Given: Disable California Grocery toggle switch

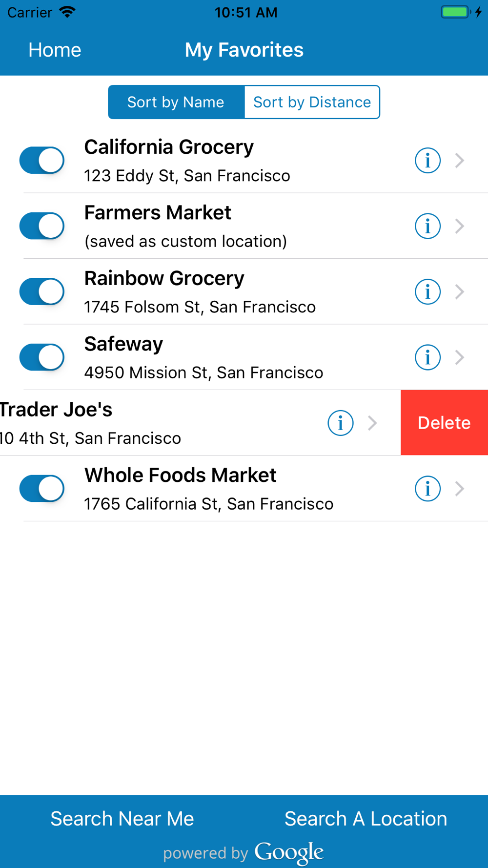Looking at the screenshot, I should coord(42,160).
